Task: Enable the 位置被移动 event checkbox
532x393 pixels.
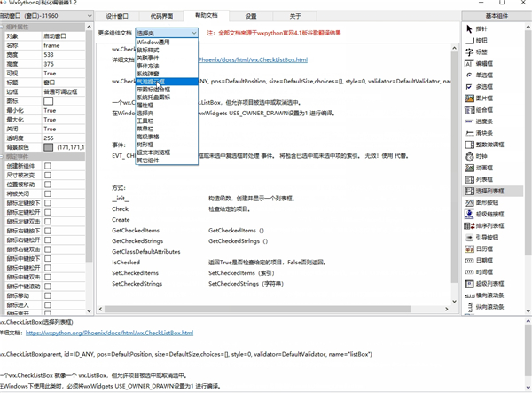Action: click(48, 185)
